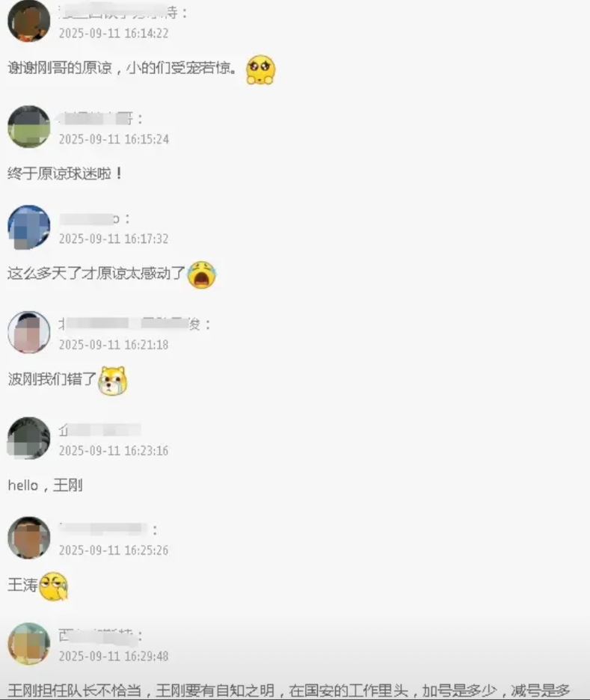The height and width of the screenshot is (700, 590).
Task: Click avatar of the 16:14:22 commenter
Action: click(x=29, y=22)
